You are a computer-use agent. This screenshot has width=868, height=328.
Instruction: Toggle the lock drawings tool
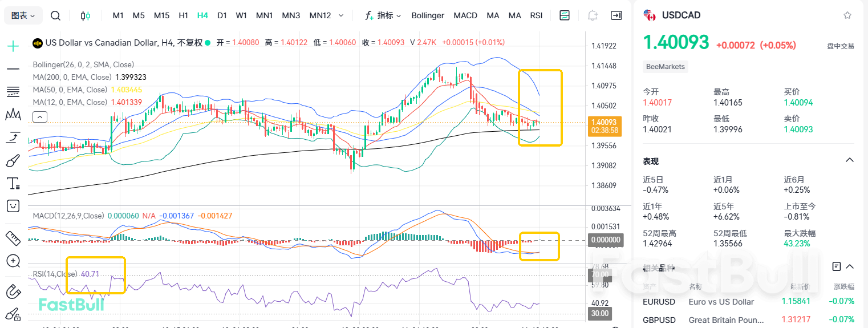(x=13, y=314)
